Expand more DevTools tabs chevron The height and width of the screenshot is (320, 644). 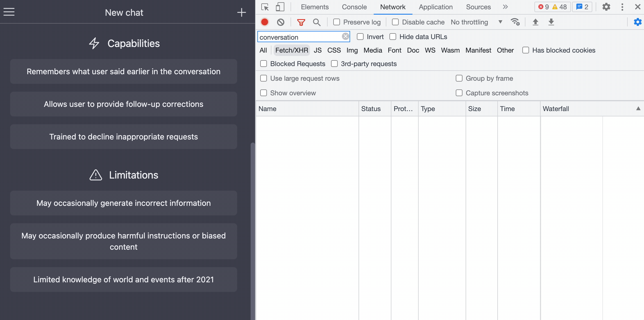coord(505,7)
